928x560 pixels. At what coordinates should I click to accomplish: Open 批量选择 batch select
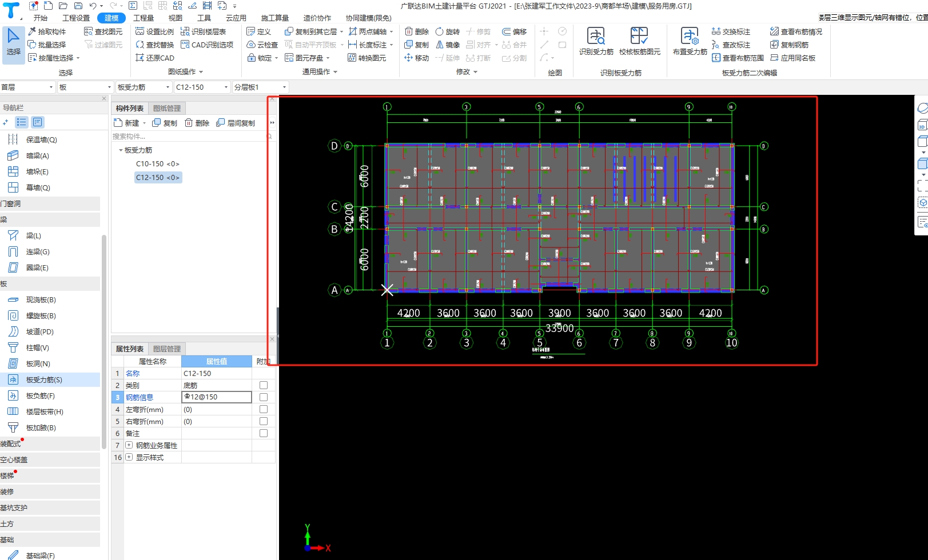47,45
